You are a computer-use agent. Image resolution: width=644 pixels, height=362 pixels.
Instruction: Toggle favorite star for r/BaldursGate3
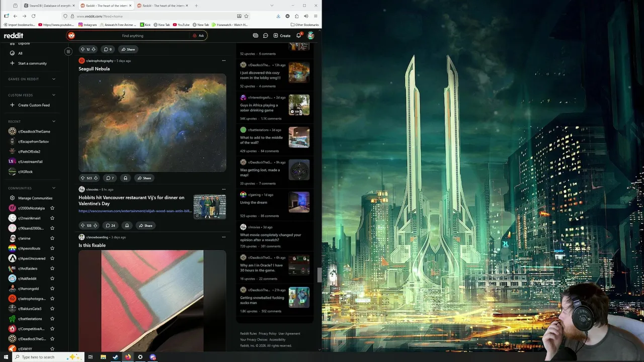pos(52,309)
